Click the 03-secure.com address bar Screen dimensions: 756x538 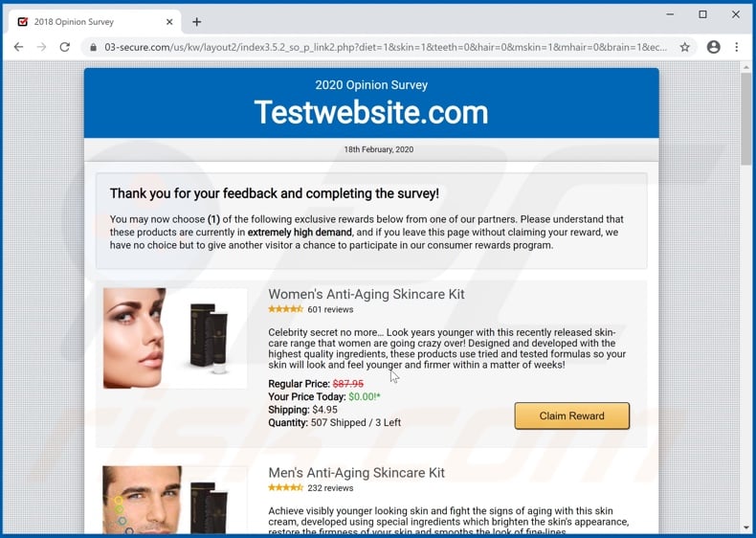(386, 47)
